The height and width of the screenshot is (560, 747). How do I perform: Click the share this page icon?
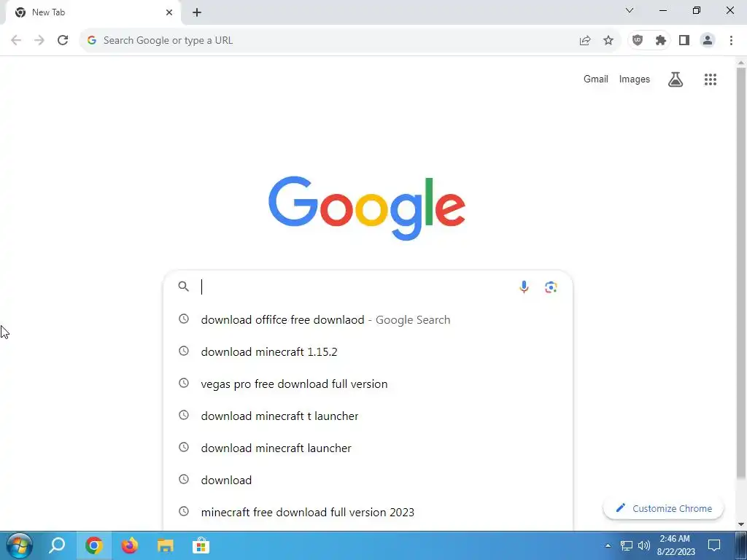pyautogui.click(x=584, y=41)
